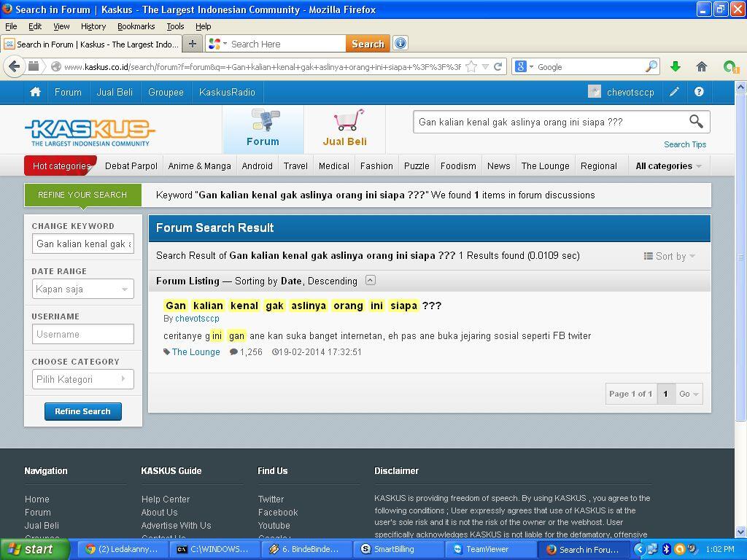
Task: Bookmark this page with the star icon
Action: point(471,66)
